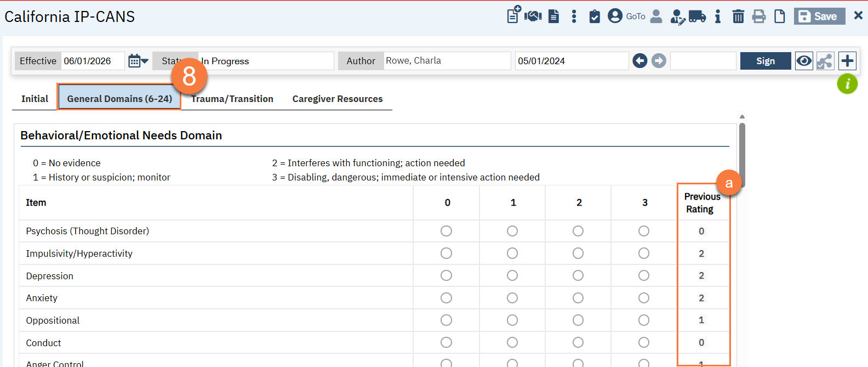Click the Sign button
Image resolution: width=868 pixels, height=367 pixels.
click(766, 61)
